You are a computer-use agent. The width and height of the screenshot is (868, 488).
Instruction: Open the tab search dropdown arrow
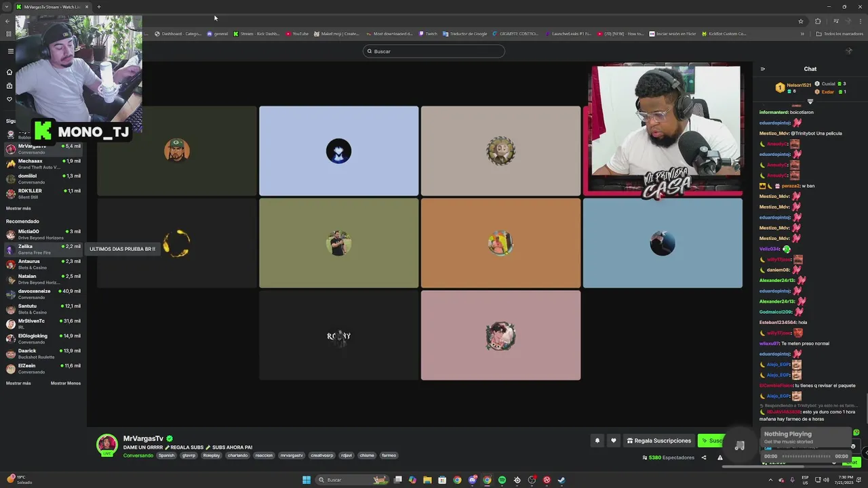coord(7,7)
